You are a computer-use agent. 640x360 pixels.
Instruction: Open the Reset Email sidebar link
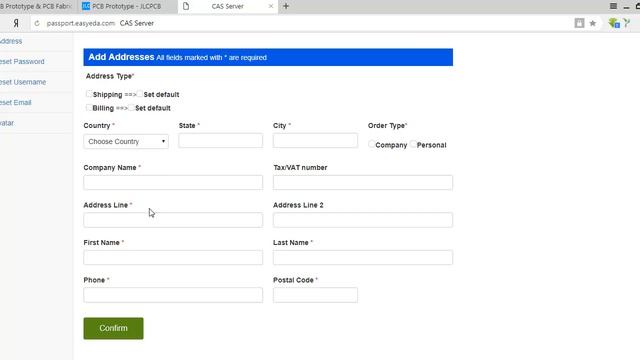tap(16, 102)
